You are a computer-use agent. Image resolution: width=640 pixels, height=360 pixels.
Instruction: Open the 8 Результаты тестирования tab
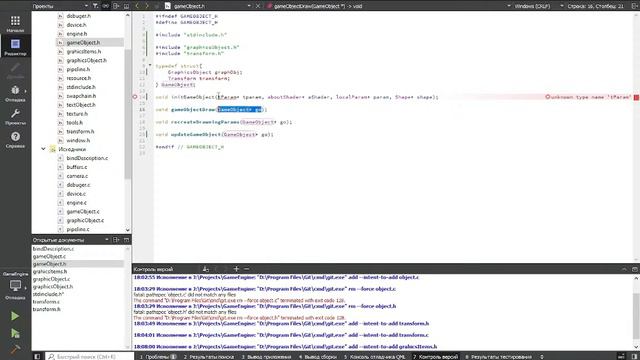[498, 356]
